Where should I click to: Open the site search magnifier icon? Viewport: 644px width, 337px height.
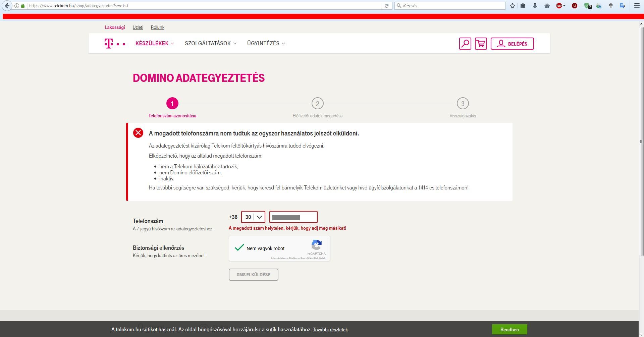pos(465,44)
